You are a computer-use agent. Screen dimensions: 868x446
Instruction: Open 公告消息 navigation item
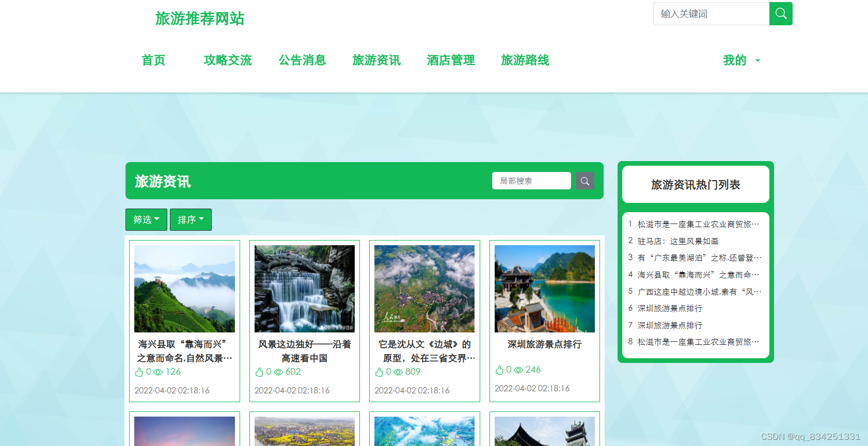tap(302, 60)
